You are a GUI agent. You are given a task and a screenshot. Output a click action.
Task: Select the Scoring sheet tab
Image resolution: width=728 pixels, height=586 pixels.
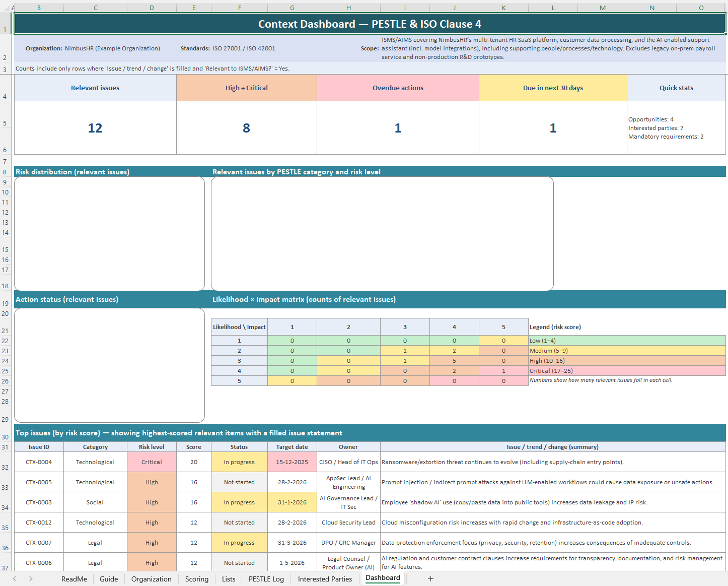196,578
